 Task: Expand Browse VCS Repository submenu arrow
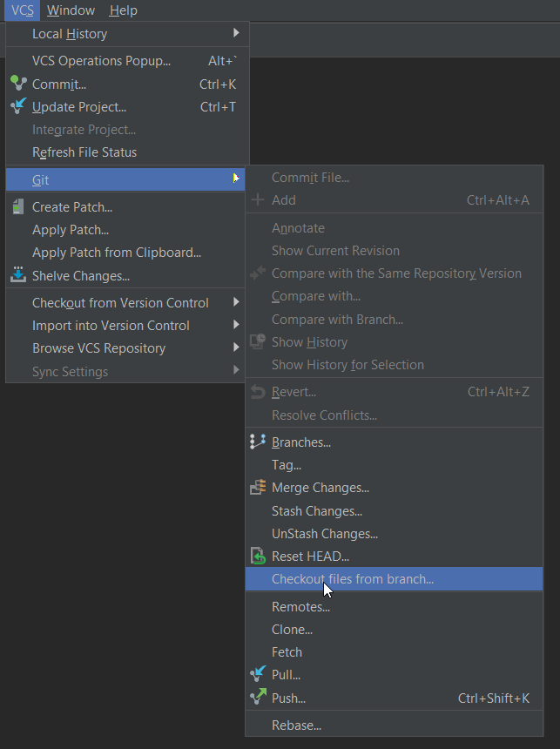pyautogui.click(x=236, y=348)
